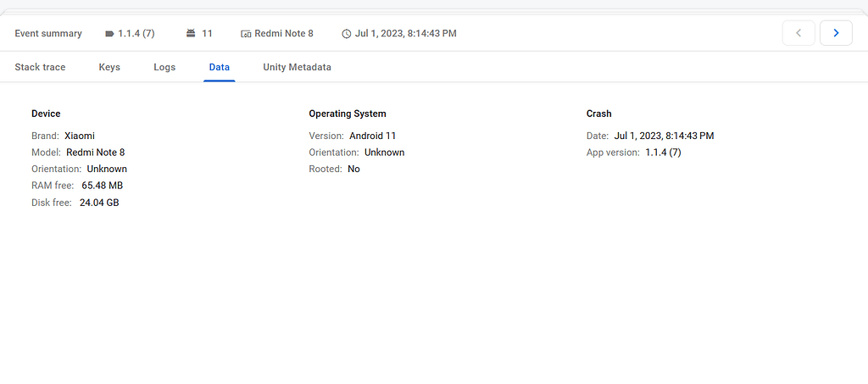Click the Jul 1, 2023 timestamp in summary bar
This screenshot has width=868, height=384.
(406, 33)
